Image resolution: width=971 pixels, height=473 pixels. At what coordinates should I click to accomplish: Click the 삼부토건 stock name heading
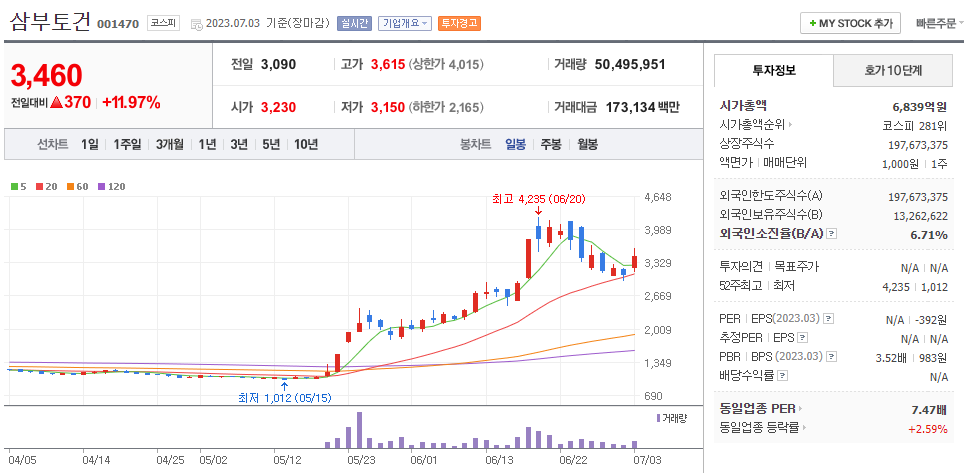(50, 22)
